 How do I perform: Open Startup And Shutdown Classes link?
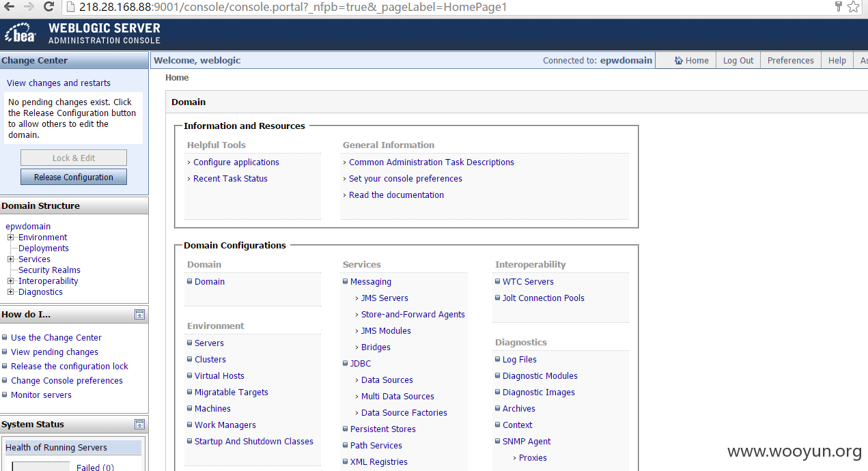pyautogui.click(x=254, y=442)
